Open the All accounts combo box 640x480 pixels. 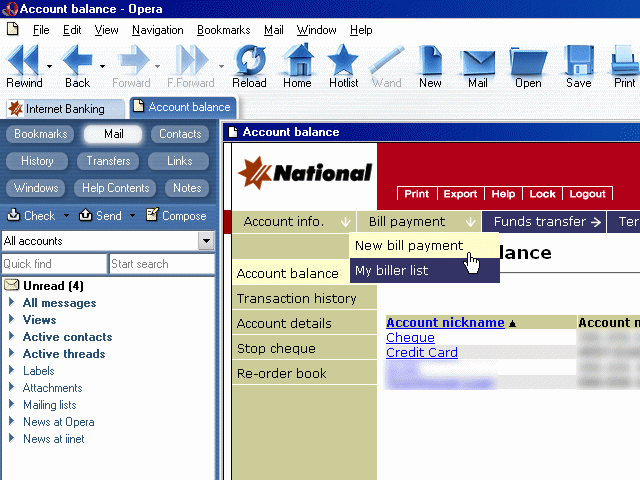(x=108, y=241)
